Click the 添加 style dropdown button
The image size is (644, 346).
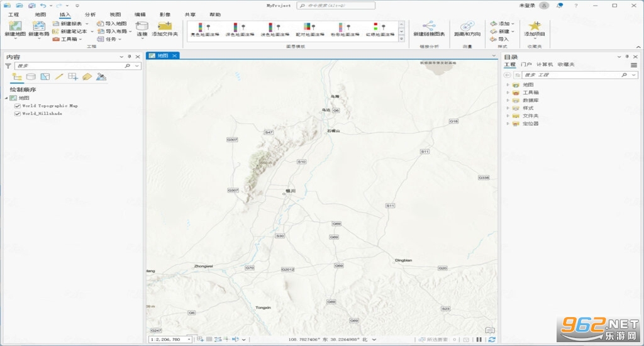[502, 24]
